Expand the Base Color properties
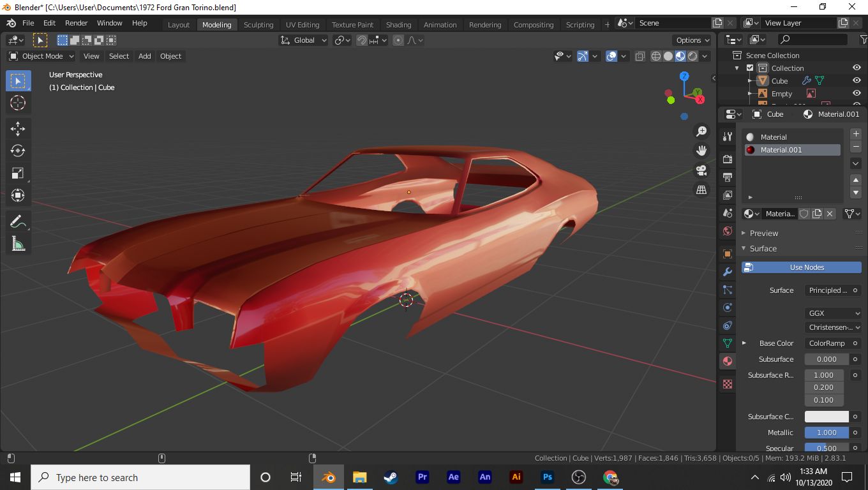The width and height of the screenshot is (868, 490). point(744,343)
